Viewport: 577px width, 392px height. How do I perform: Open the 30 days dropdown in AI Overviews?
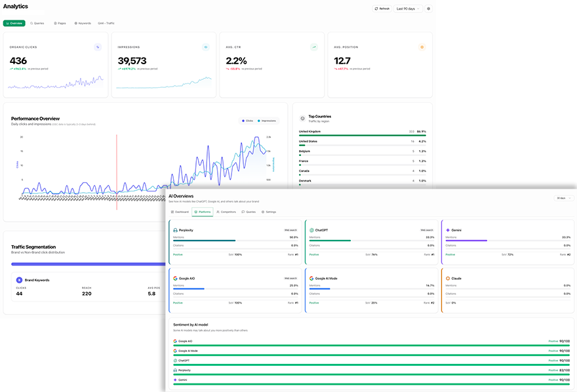coord(563,198)
